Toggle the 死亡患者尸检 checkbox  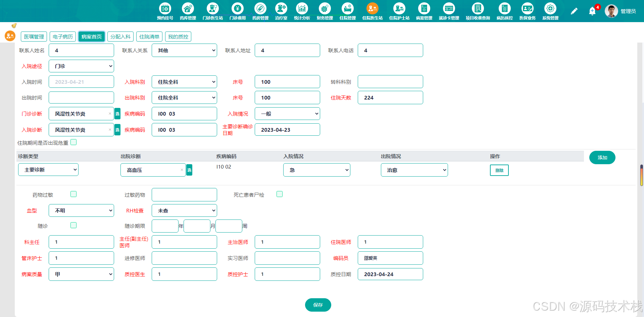[280, 194]
